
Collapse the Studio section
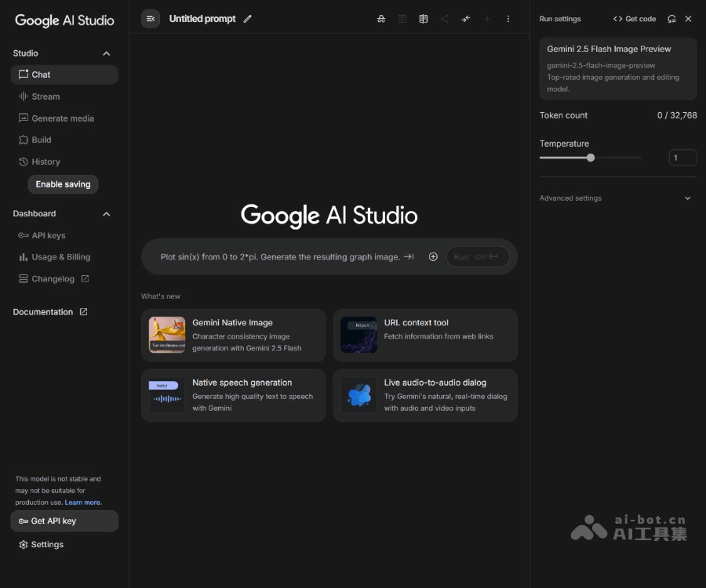107,53
